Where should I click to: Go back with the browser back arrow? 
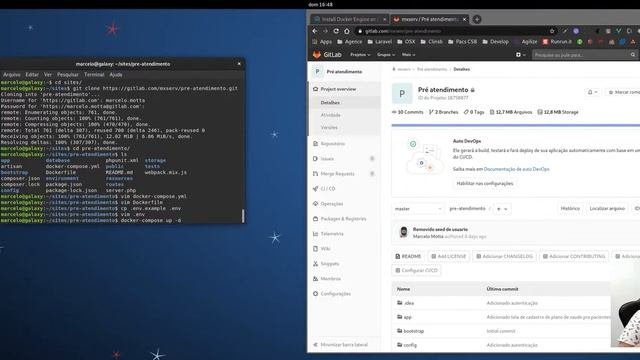[315, 31]
